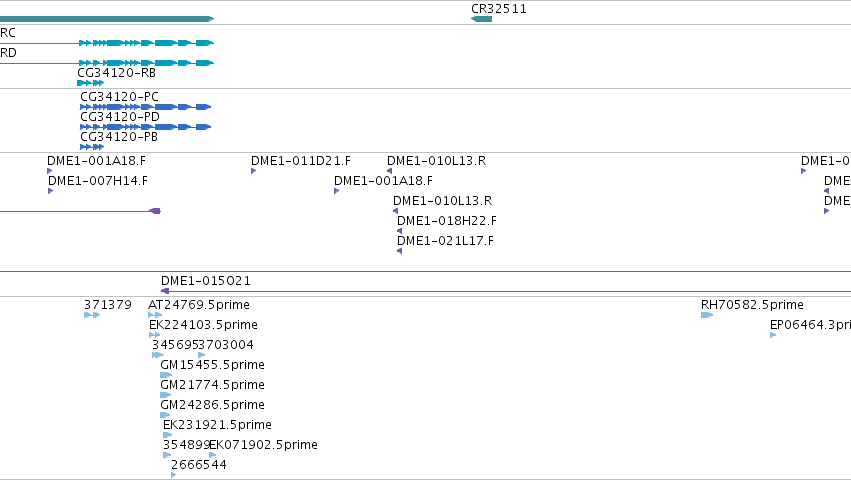Select the CG34120-PD protein feature

[145, 127]
